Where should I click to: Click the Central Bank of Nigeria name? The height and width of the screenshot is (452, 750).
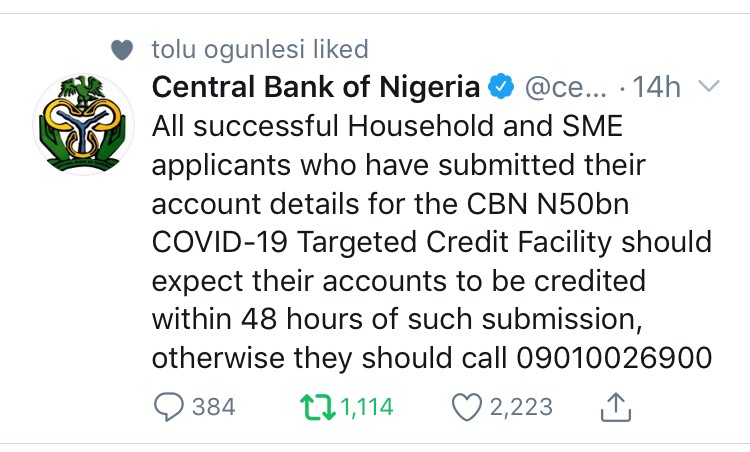tap(315, 88)
